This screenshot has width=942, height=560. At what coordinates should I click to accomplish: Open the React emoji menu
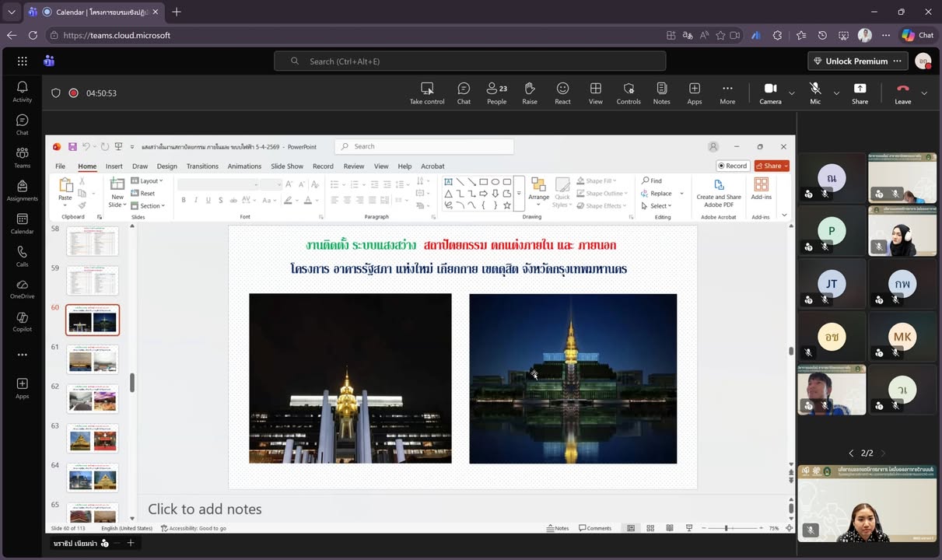(x=562, y=93)
